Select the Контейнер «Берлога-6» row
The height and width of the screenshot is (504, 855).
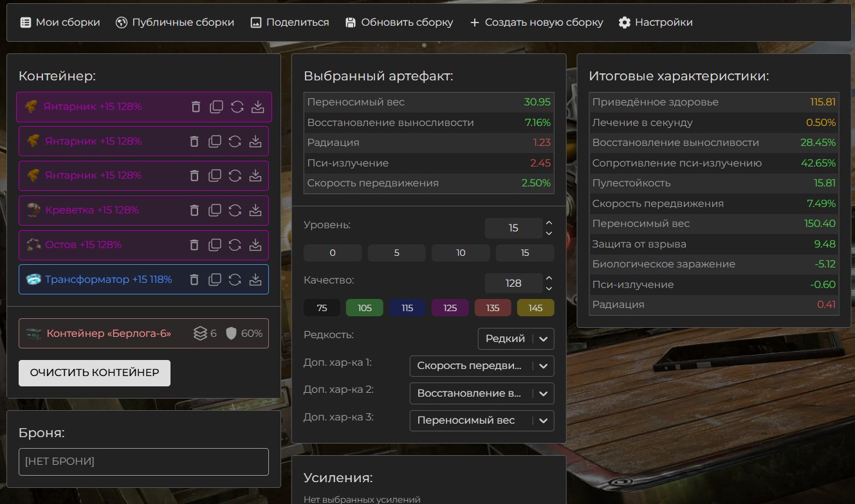(x=143, y=333)
